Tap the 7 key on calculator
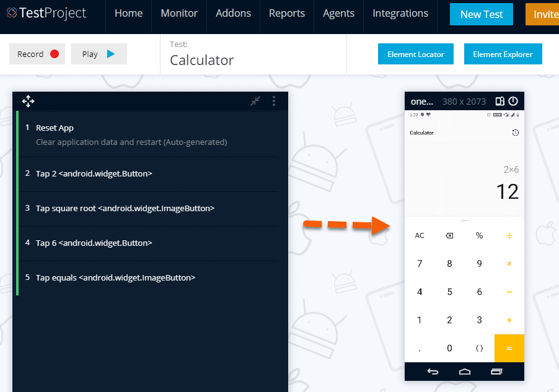Viewport: 559px width, 392px height. coord(420,264)
